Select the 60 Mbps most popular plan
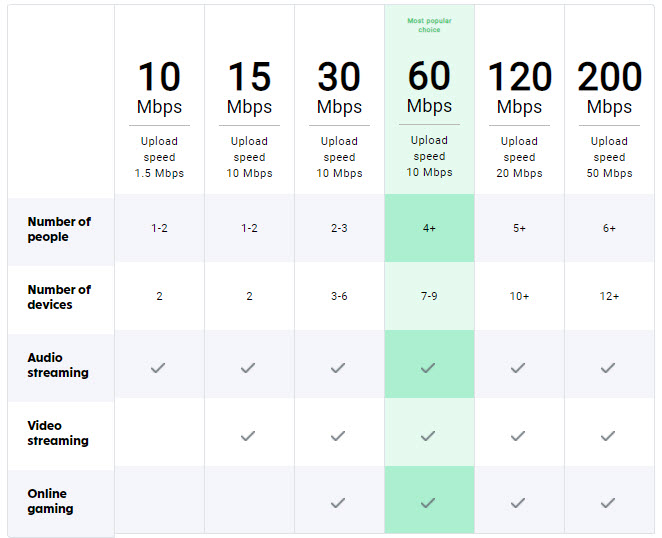 tap(429, 86)
